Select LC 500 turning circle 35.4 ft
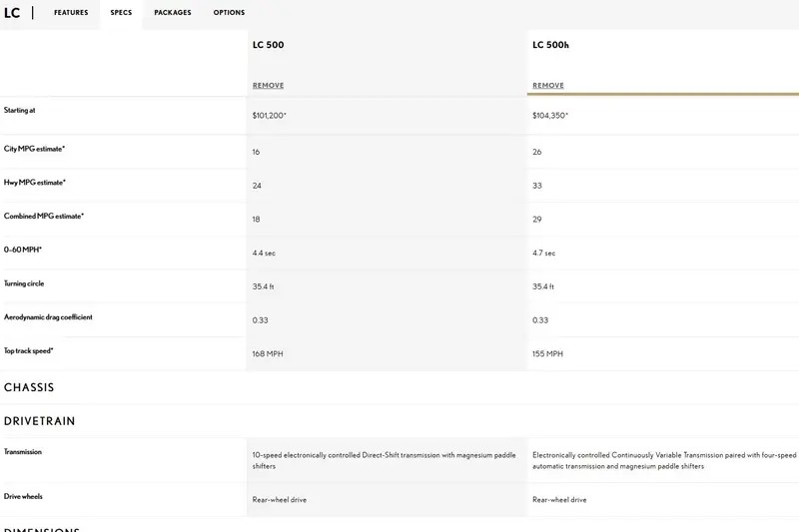Screen dimensions: 799x532 coord(263,286)
